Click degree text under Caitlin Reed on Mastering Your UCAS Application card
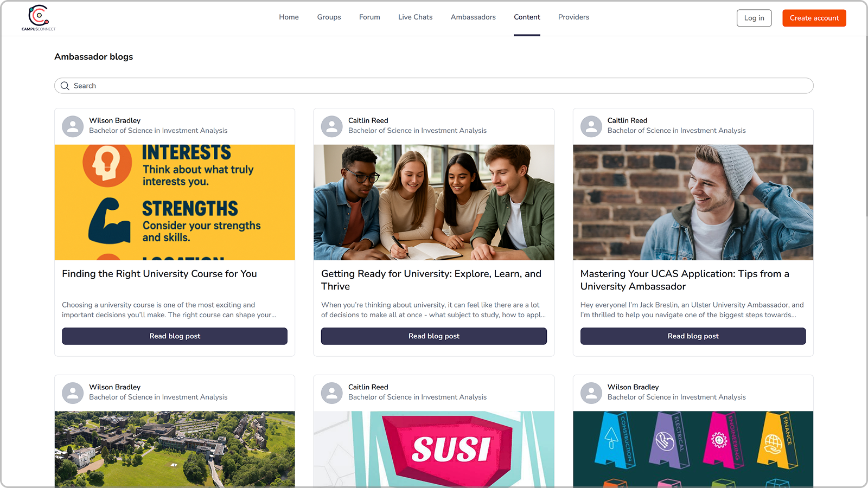 (676, 131)
